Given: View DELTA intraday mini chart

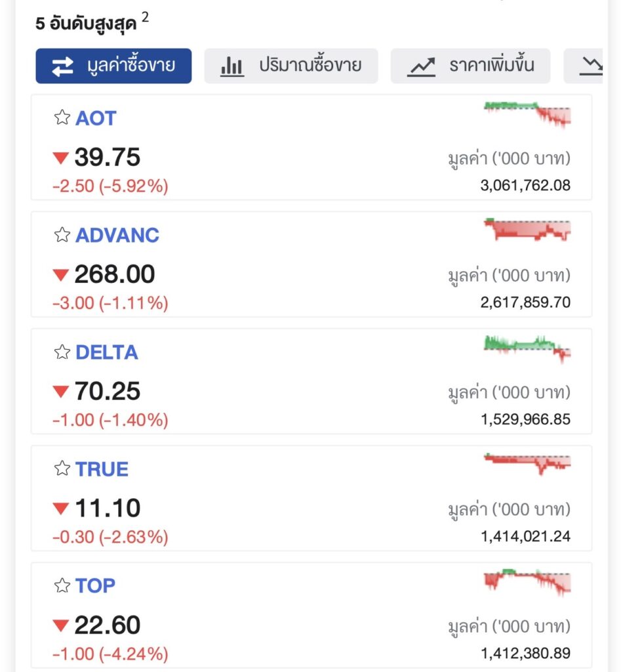Looking at the screenshot, I should coord(527,349).
